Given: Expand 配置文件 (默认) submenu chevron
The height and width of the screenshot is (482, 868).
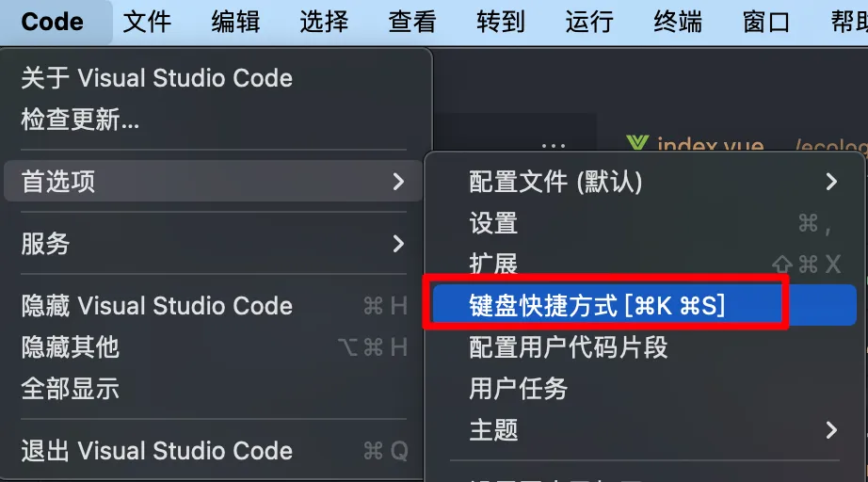Looking at the screenshot, I should coord(831,182).
